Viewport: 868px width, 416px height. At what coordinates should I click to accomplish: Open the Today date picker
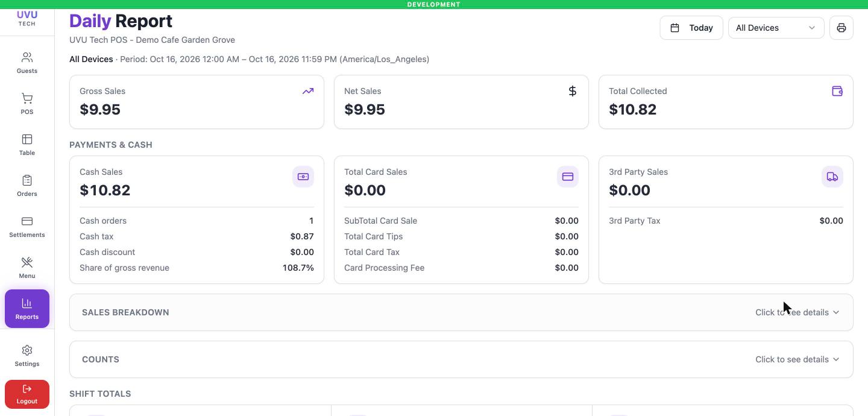click(x=691, y=28)
